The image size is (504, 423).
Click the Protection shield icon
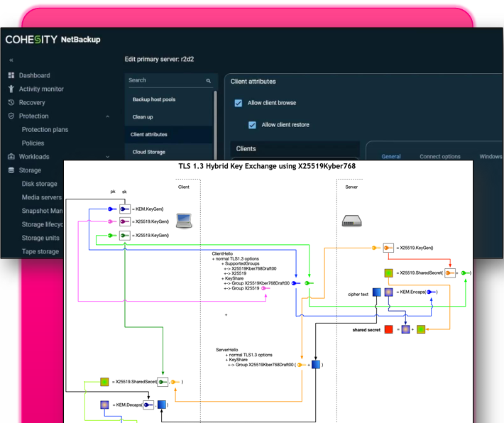coord(11,116)
